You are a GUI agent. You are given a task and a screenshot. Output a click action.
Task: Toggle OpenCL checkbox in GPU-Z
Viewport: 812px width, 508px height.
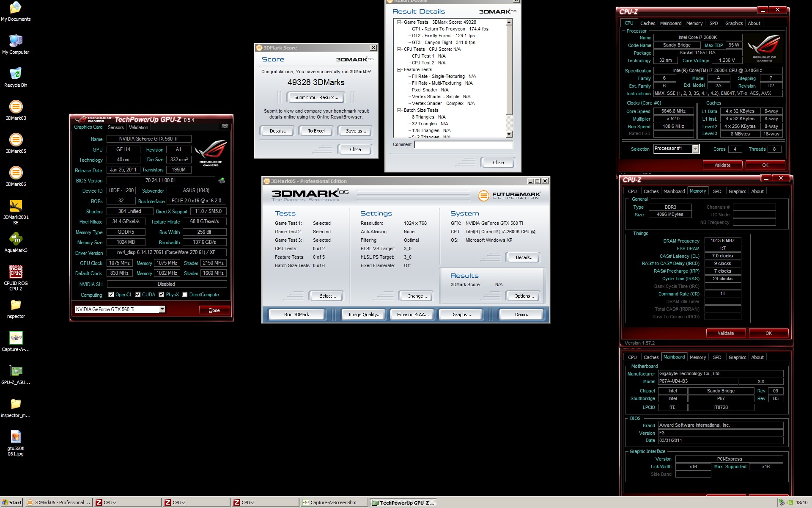(111, 295)
